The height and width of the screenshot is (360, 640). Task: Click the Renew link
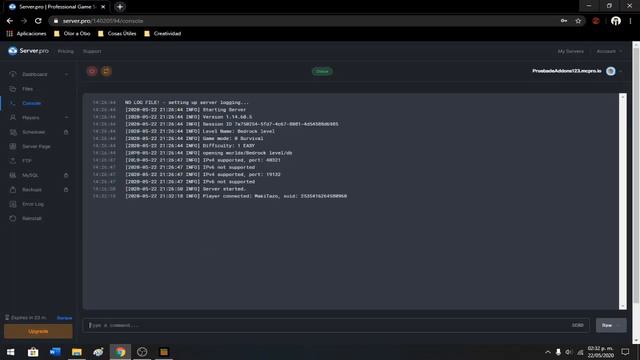pyautogui.click(x=64, y=318)
